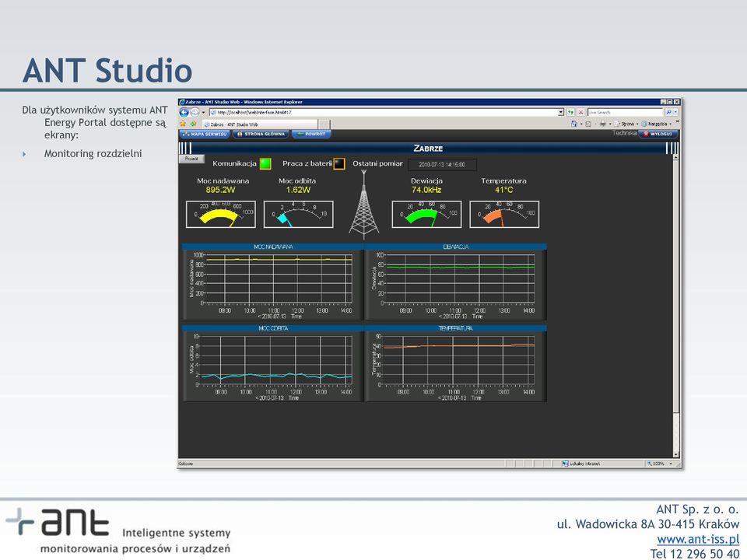This screenshot has width=747, height=560.
Task: Click the small gray Powrót button
Action: click(x=191, y=159)
